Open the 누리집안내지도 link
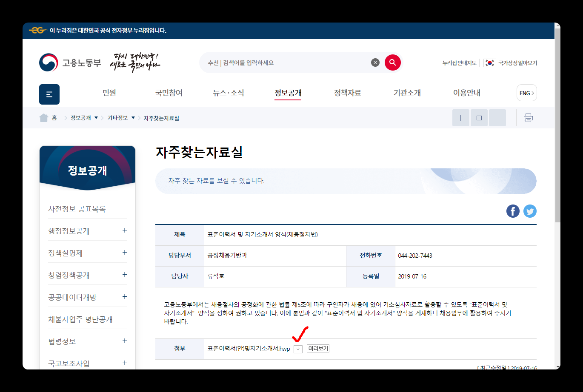The image size is (583, 392). click(459, 63)
